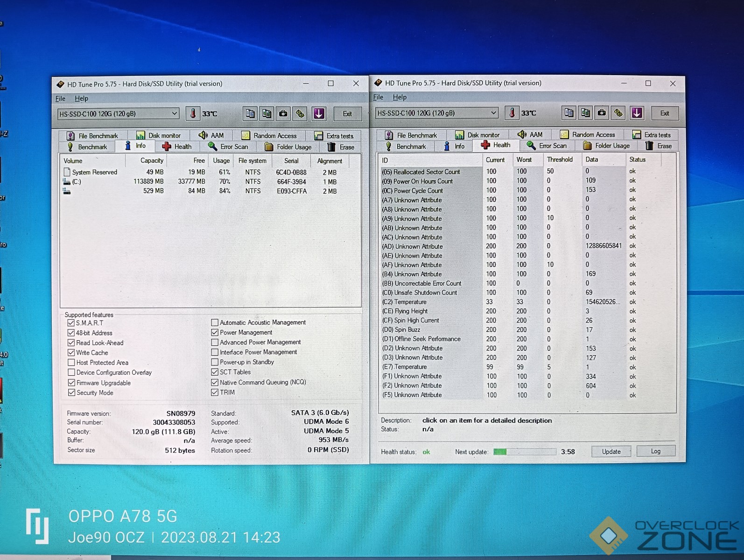Toggle Native Command Queuing (NCQ) checkbox
744x560 pixels.
215,382
